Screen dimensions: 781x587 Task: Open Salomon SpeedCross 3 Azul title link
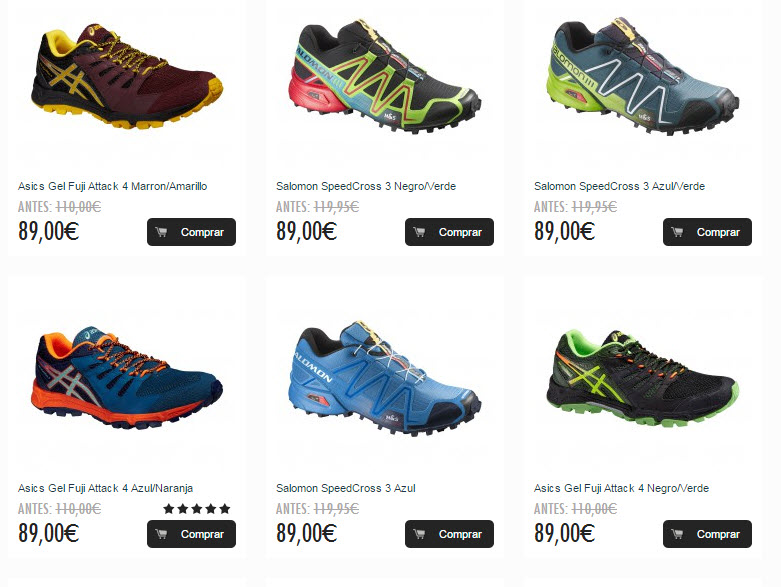coord(346,488)
